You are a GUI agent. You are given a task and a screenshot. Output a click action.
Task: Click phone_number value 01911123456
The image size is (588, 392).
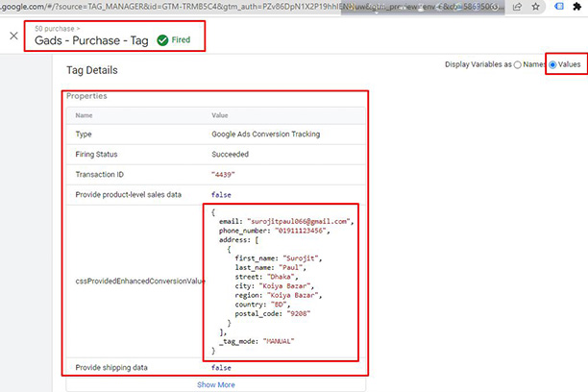point(301,231)
